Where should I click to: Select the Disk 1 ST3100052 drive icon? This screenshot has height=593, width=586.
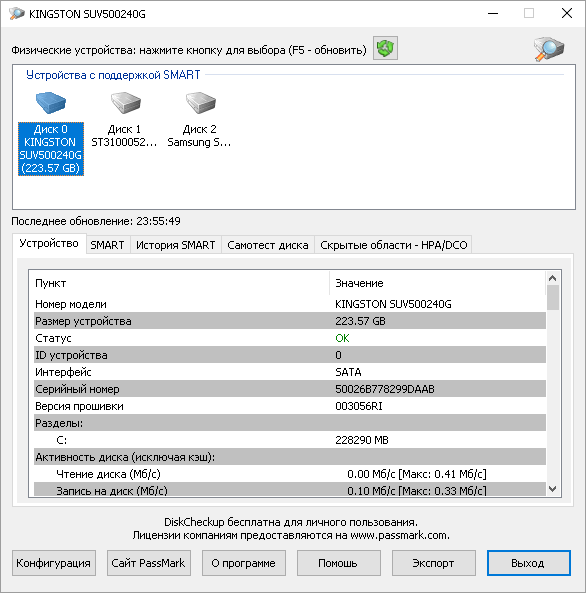[x=125, y=102]
